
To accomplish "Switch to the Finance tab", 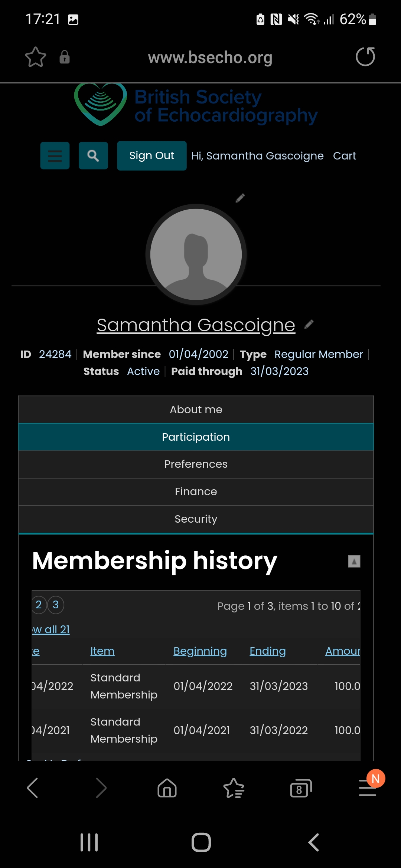I will click(x=196, y=492).
